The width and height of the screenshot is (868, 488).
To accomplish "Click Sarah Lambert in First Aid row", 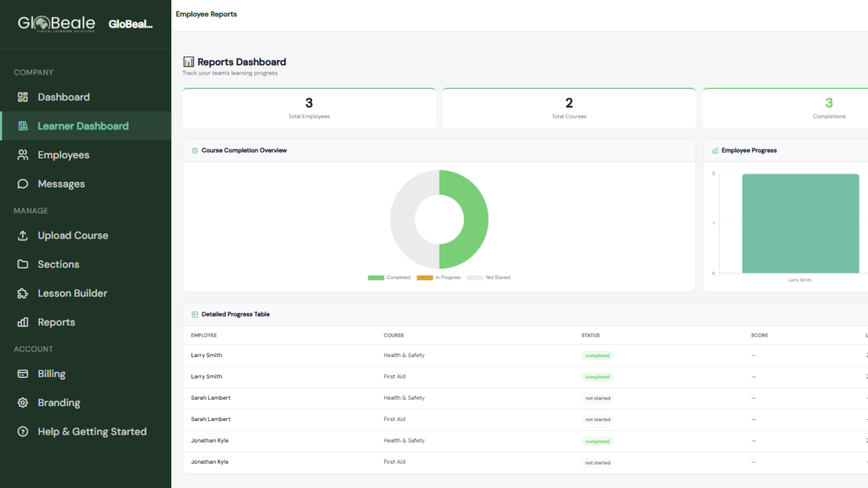I will 211,419.
